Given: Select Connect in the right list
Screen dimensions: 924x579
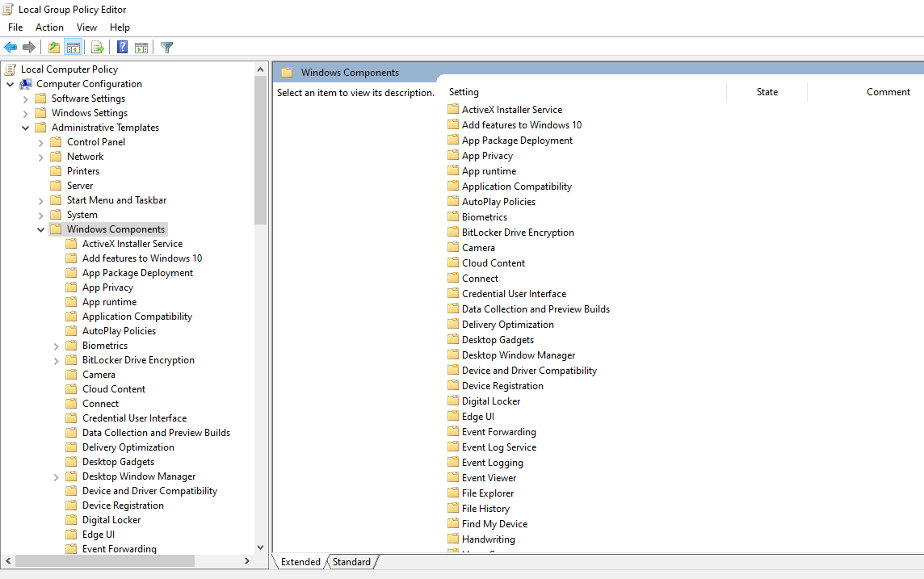Looking at the screenshot, I should 480,278.
